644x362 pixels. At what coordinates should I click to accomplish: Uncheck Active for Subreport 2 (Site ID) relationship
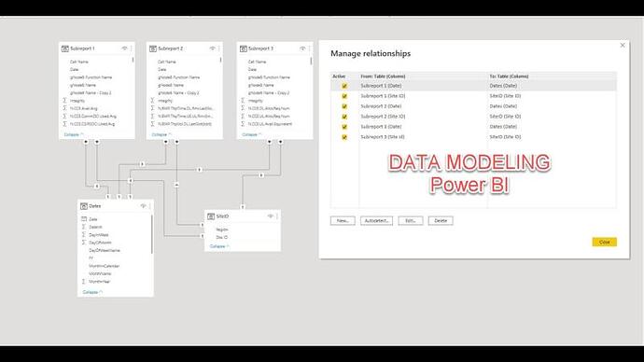pyautogui.click(x=344, y=117)
